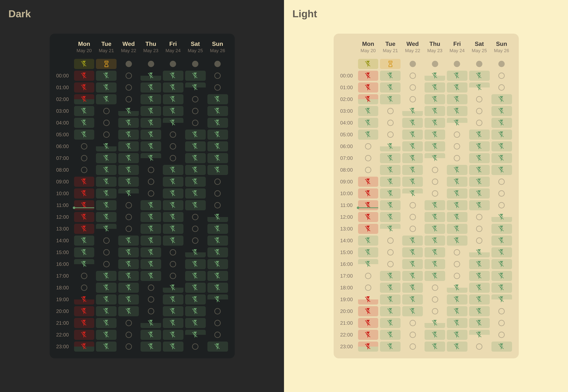Click the green icon at Saturday 14:00 in the light grid
The width and height of the screenshot is (568, 392).
pyautogui.click(x=479, y=240)
